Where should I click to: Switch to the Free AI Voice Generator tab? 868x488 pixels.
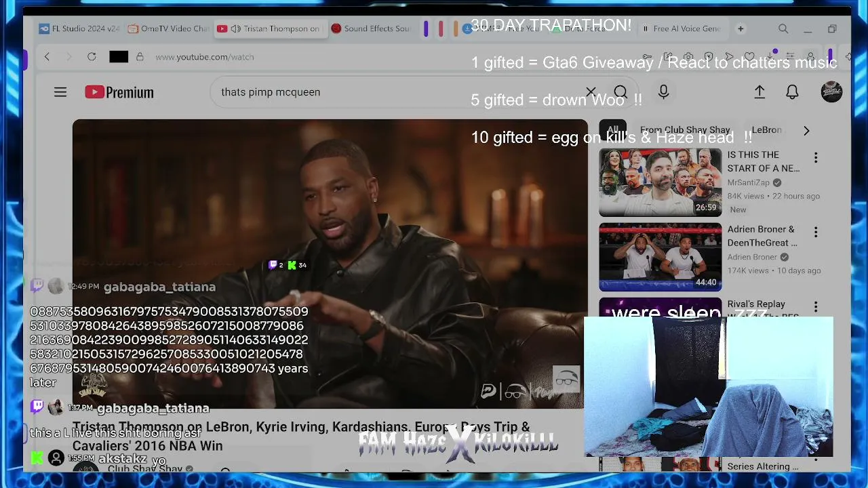click(682, 28)
